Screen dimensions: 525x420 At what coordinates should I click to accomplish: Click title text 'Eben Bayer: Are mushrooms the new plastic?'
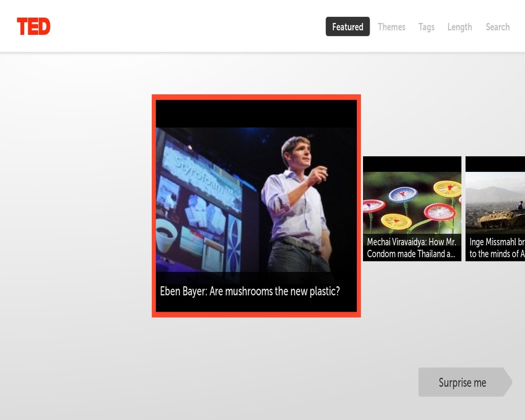(x=250, y=291)
